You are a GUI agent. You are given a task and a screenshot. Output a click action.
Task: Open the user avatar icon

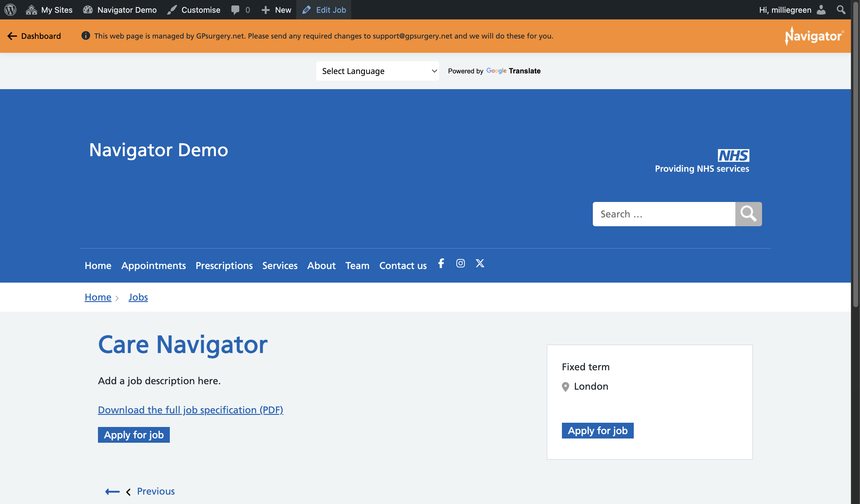821,10
